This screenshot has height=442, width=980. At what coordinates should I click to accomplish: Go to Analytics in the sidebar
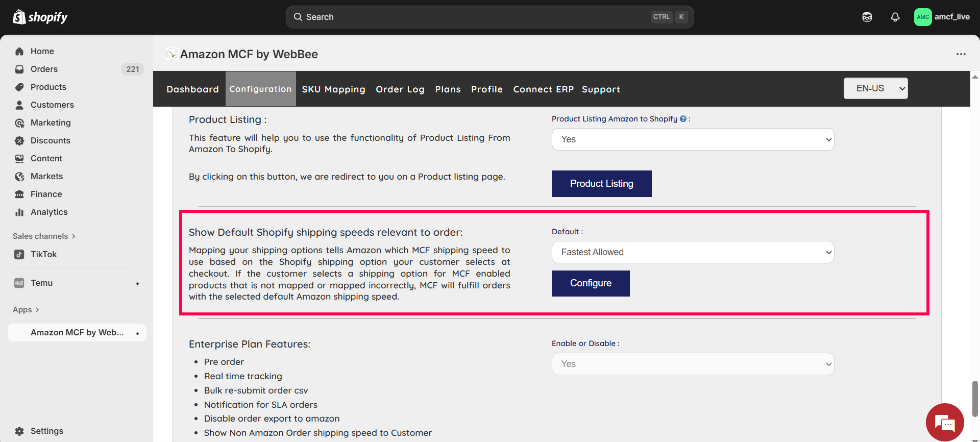pos(48,212)
